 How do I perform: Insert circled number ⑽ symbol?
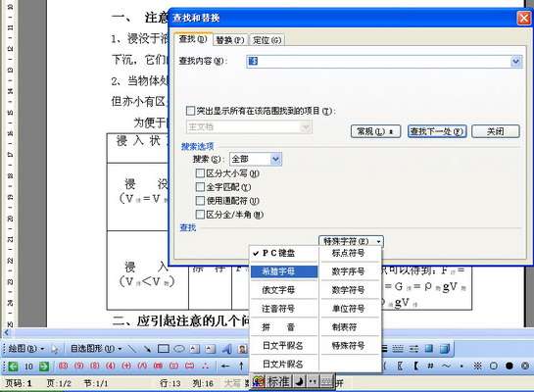63,367
